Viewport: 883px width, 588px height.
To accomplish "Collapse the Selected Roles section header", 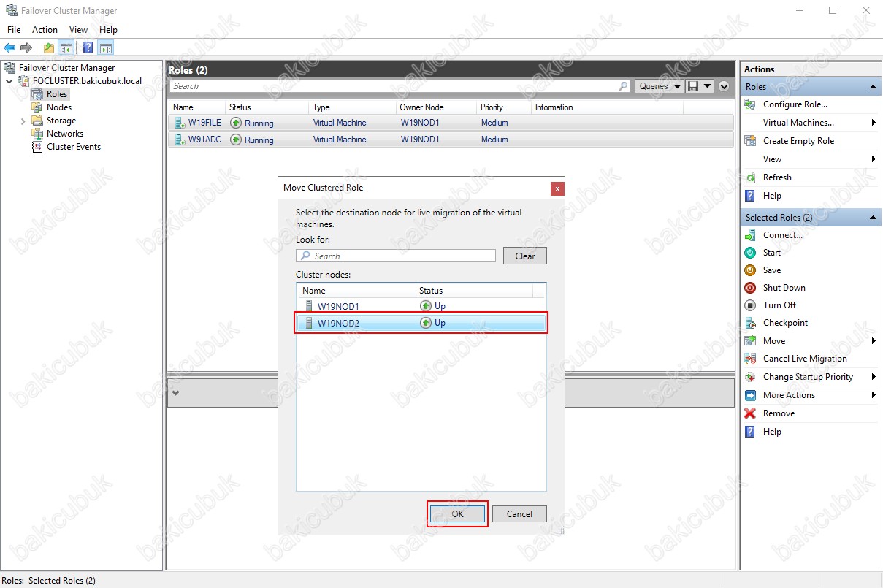I will (x=874, y=218).
